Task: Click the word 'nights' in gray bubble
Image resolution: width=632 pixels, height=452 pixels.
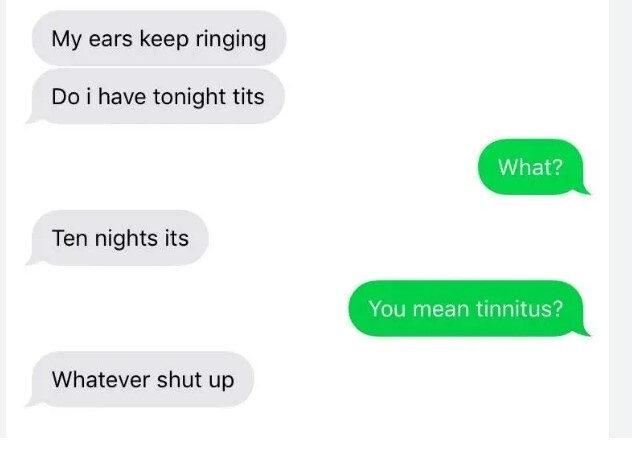Action: pos(126,239)
